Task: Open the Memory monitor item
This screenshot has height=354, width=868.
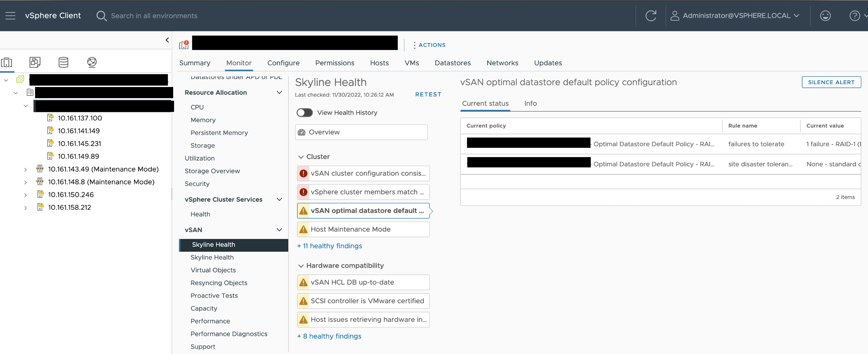Action: tap(203, 120)
